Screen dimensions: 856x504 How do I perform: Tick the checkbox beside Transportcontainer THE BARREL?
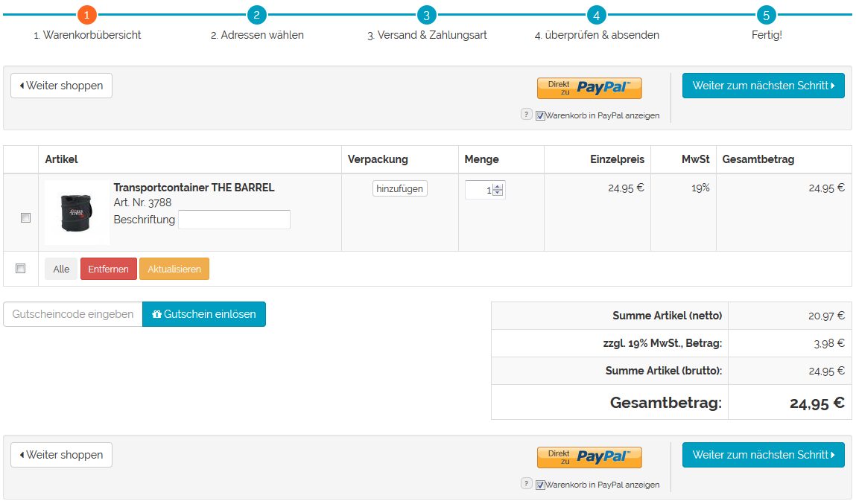click(25, 218)
